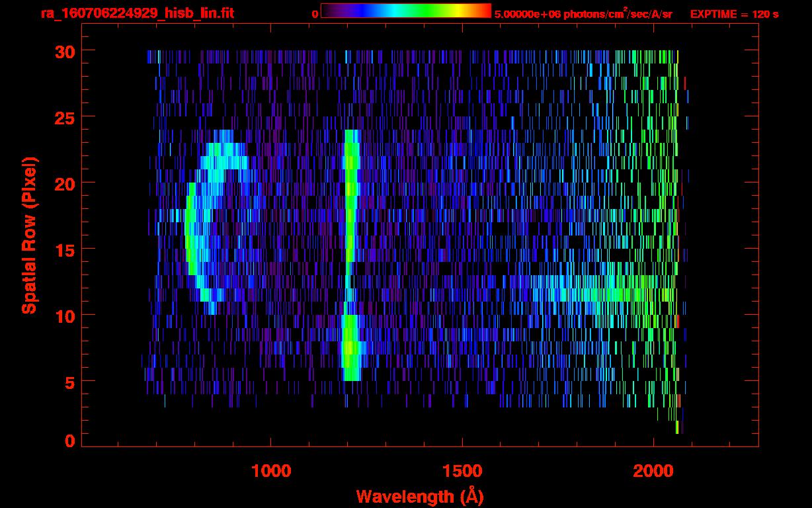
Task: Click the 1000 wavelength tick label
Action: point(271,471)
